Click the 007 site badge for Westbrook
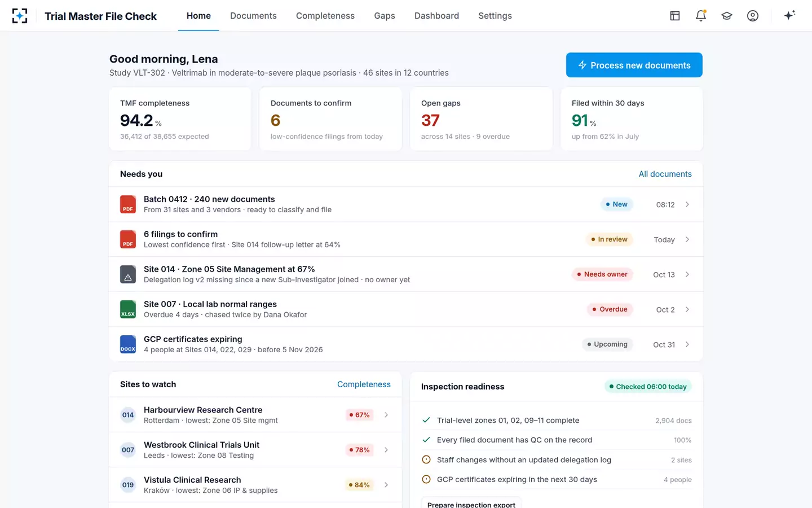Image resolution: width=812 pixels, height=508 pixels. [128, 450]
